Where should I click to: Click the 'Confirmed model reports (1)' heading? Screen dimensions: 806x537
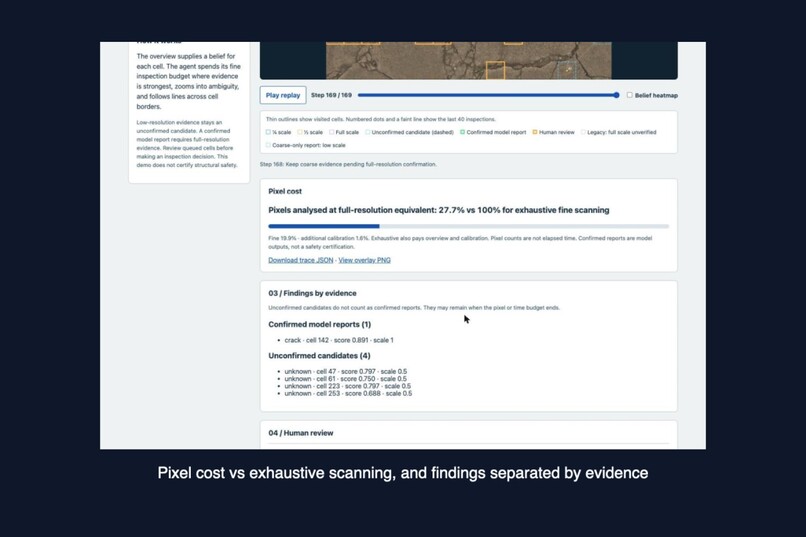pyautogui.click(x=319, y=324)
